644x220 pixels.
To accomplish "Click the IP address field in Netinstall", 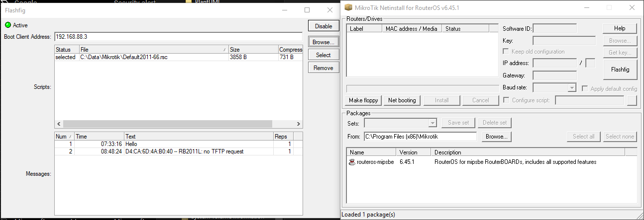I will 555,63.
